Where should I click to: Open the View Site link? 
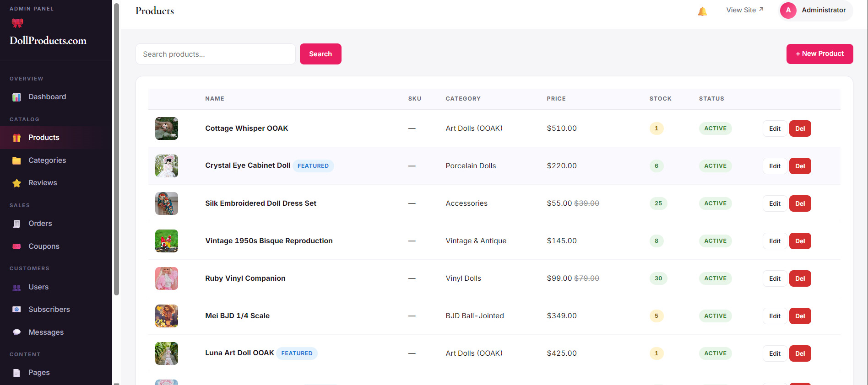[x=745, y=10]
